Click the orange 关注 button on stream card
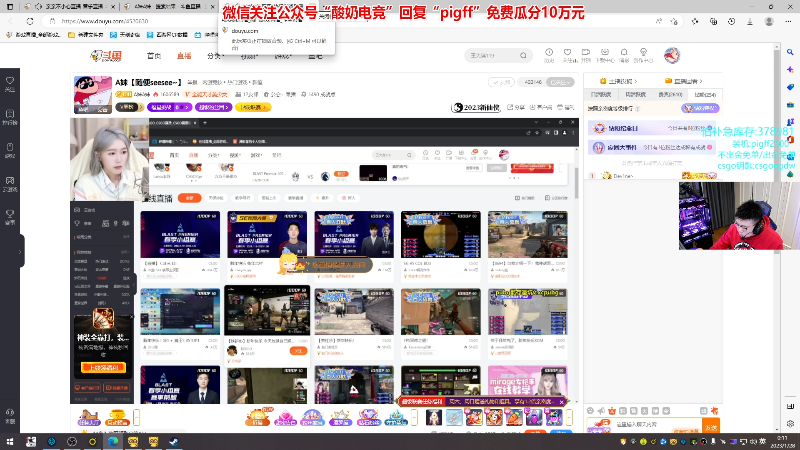The height and width of the screenshot is (450, 800). tap(298, 351)
